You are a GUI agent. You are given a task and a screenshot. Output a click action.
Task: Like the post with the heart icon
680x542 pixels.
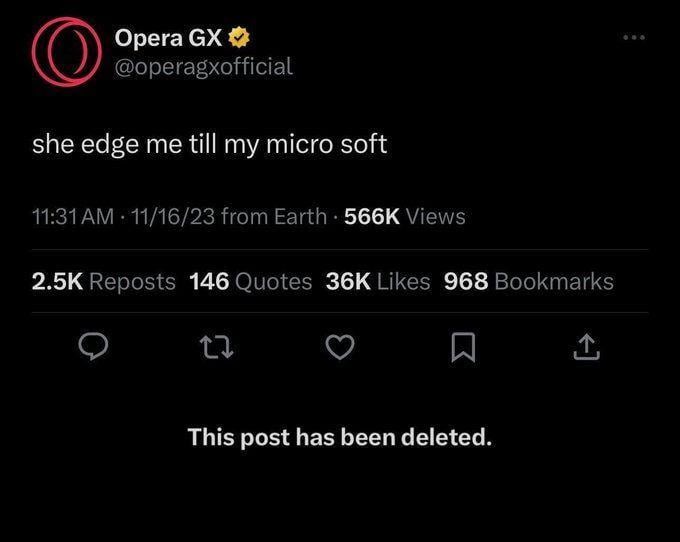(340, 347)
